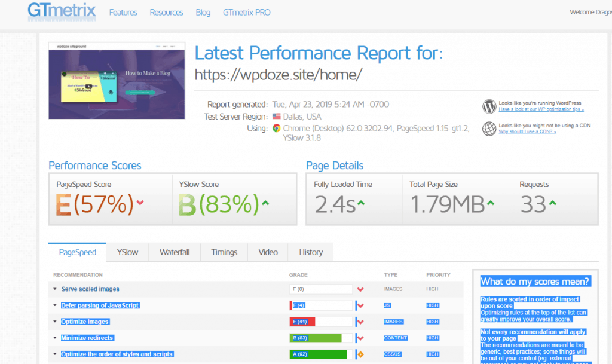Image resolution: width=612 pixels, height=364 pixels.
Task: Open the Blog page
Action: 203,13
